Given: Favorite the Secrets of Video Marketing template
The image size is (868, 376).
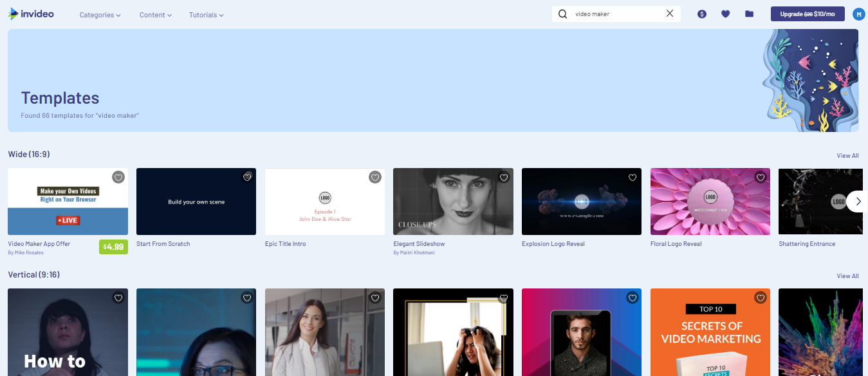Looking at the screenshot, I should [x=760, y=298].
